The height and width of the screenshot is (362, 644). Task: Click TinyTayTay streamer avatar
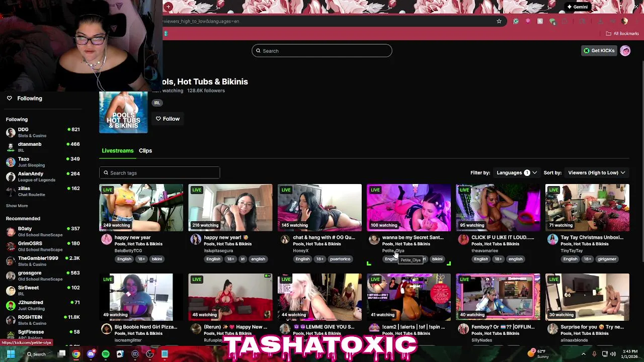point(552,239)
